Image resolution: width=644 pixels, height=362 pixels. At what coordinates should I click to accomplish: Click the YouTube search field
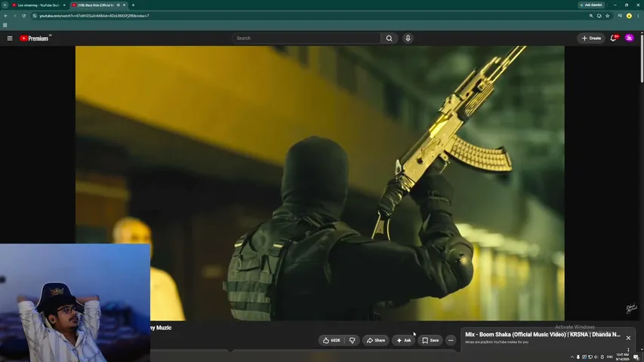click(x=307, y=38)
